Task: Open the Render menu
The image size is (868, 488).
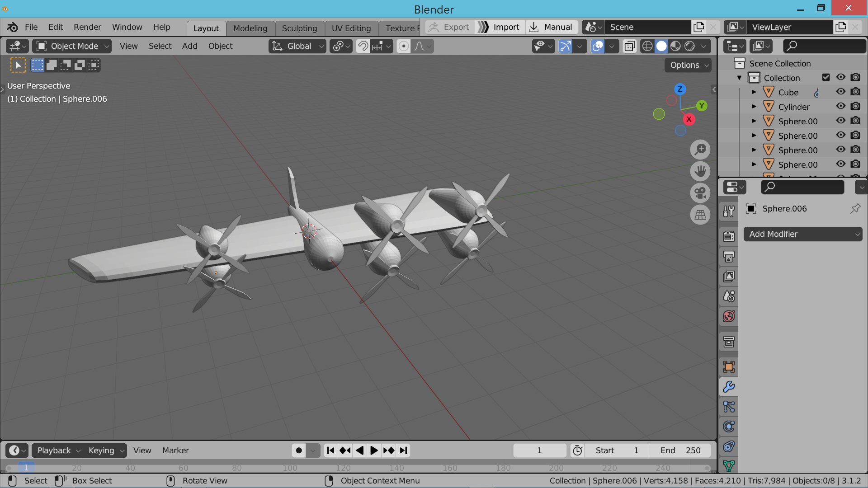Action: click(87, 27)
